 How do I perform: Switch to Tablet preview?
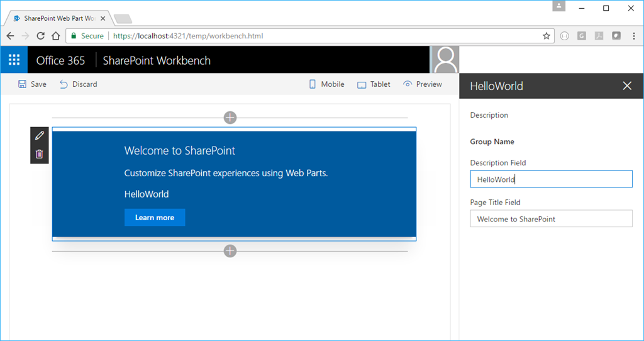click(374, 84)
